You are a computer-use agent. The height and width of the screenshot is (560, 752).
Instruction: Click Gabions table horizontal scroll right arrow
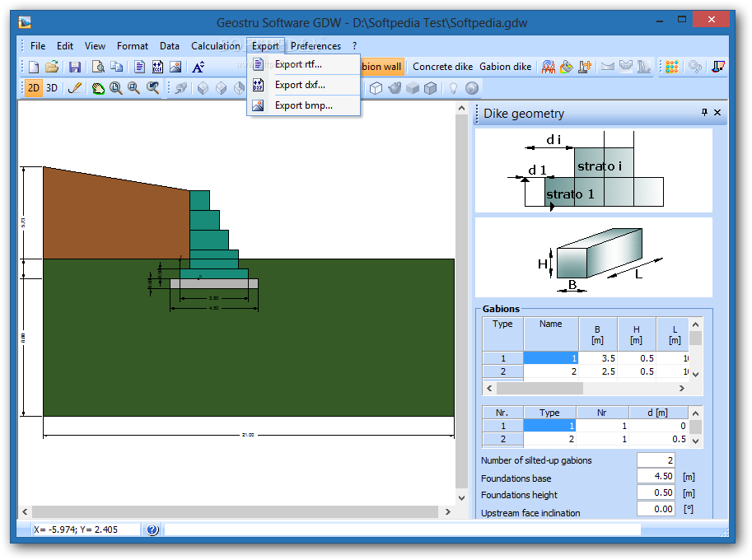(x=681, y=389)
